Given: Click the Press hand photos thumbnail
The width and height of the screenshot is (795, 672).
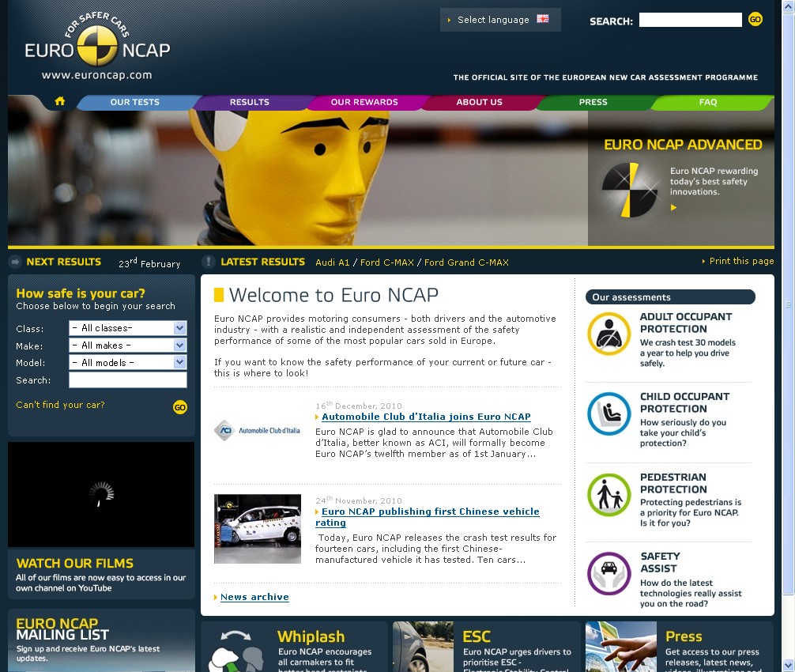Looking at the screenshot, I should [621, 647].
